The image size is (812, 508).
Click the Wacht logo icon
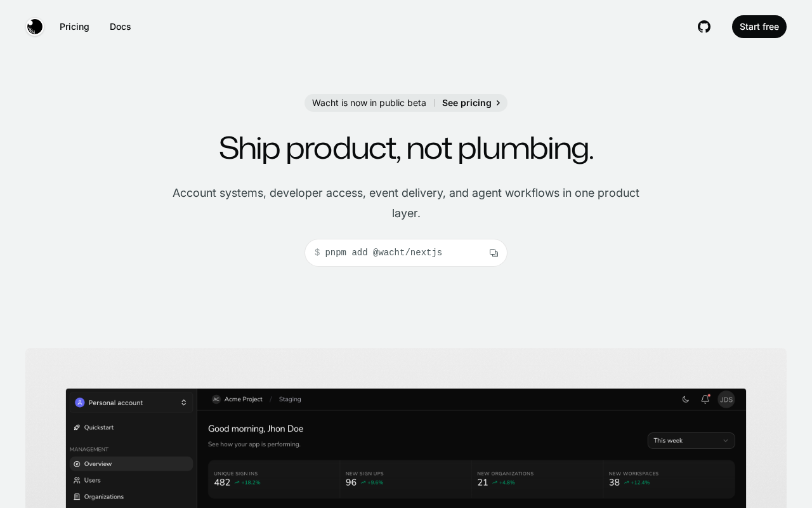pyautogui.click(x=35, y=27)
